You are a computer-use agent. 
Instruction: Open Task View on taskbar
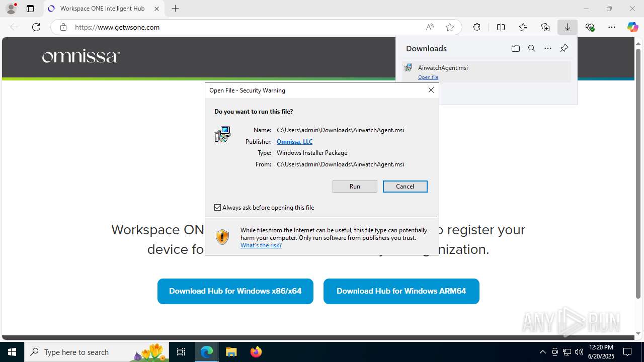(x=181, y=352)
